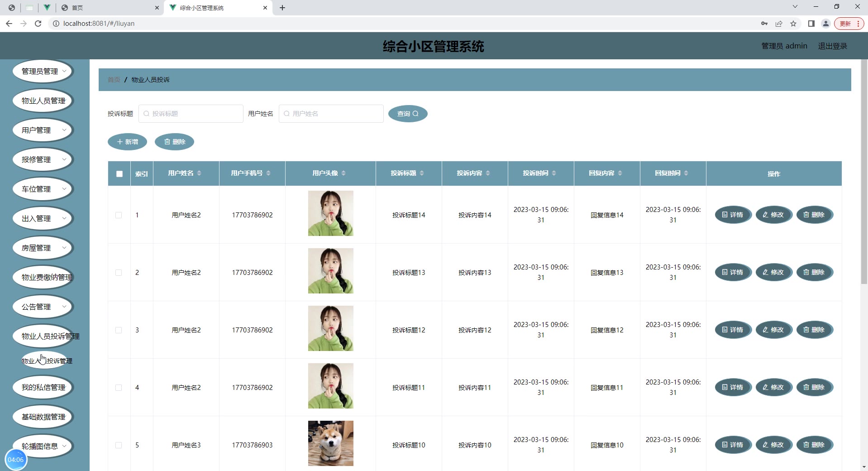868x471 pixels.
Task: Expand the 用户管理 sidebar menu
Action: tap(43, 130)
